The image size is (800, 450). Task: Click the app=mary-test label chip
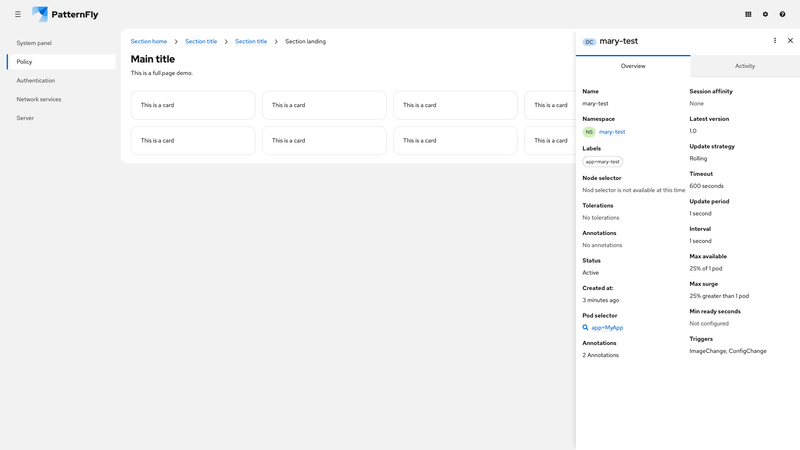coord(603,162)
